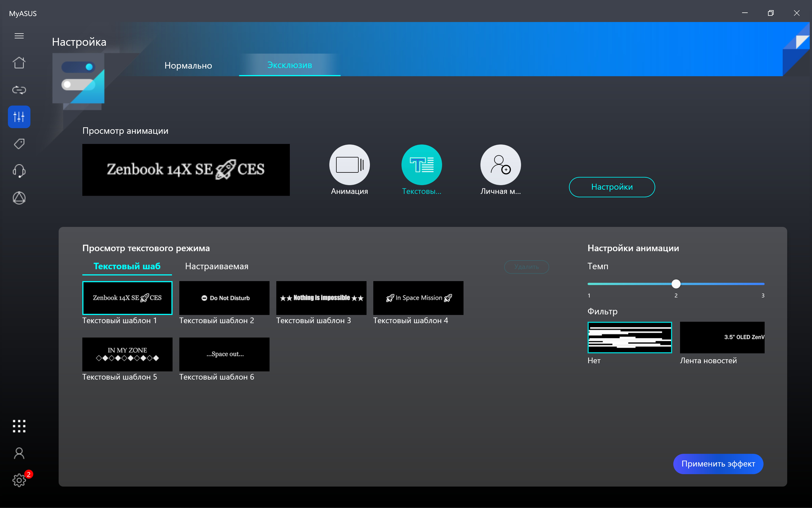Select the Customization sliders sidebar icon
The width and height of the screenshot is (812, 508).
coord(19,117)
